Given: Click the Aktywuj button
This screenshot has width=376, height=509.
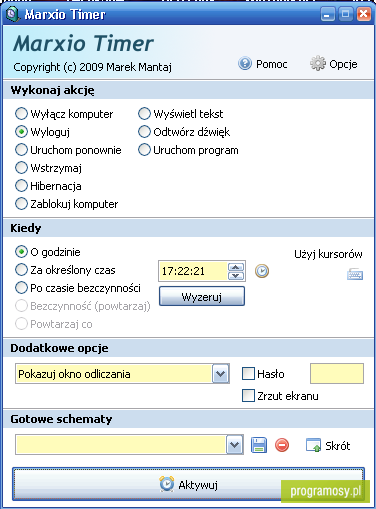Looking at the screenshot, I should click(x=189, y=484).
